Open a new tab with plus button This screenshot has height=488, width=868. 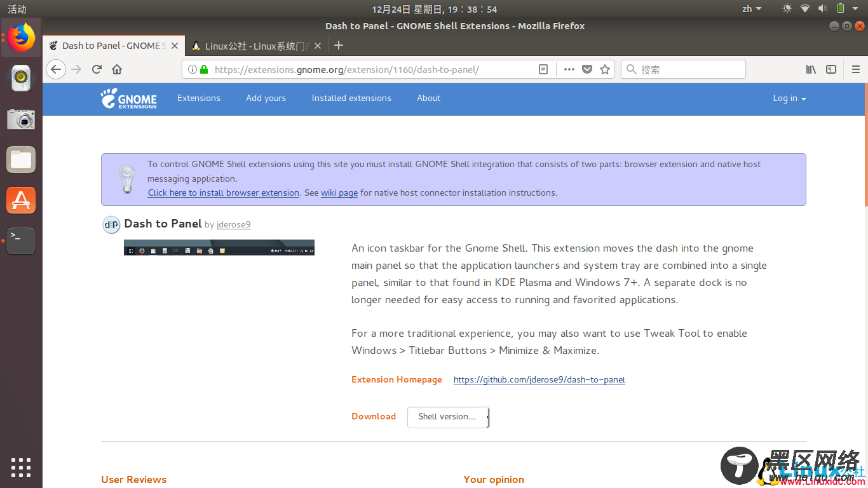(x=339, y=45)
